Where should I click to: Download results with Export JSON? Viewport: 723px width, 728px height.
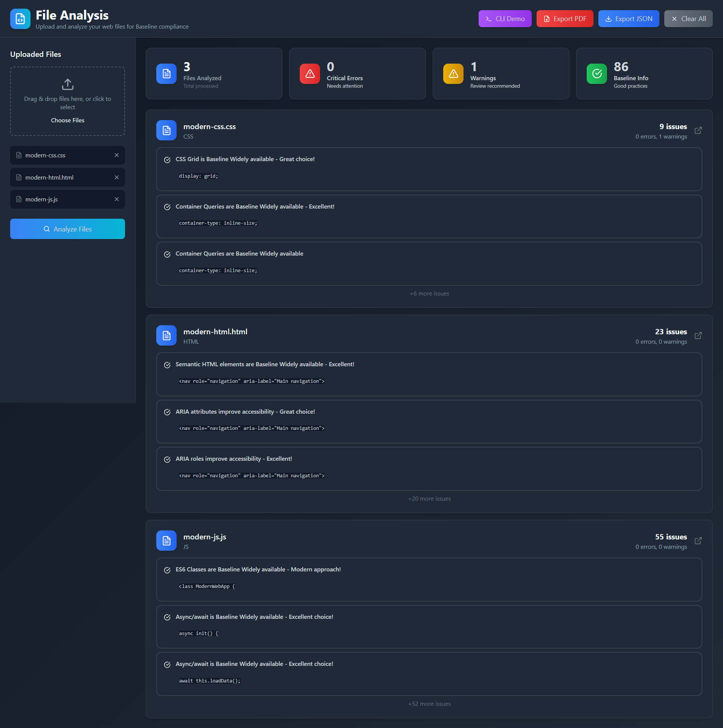tap(628, 19)
